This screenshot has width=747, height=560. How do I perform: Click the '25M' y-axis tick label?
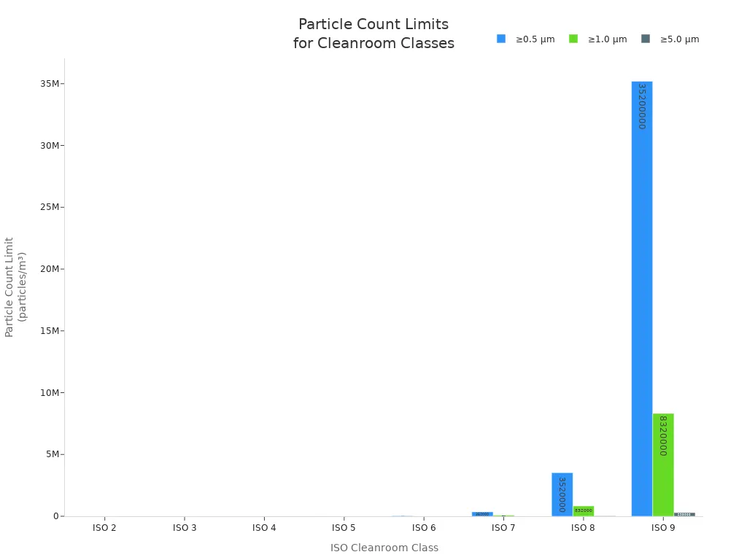pyautogui.click(x=50, y=207)
